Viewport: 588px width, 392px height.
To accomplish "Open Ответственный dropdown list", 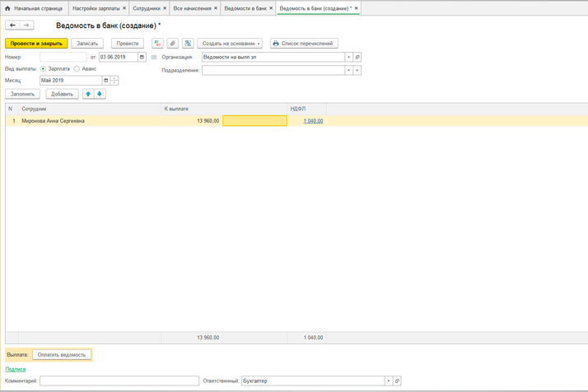I will (x=388, y=381).
